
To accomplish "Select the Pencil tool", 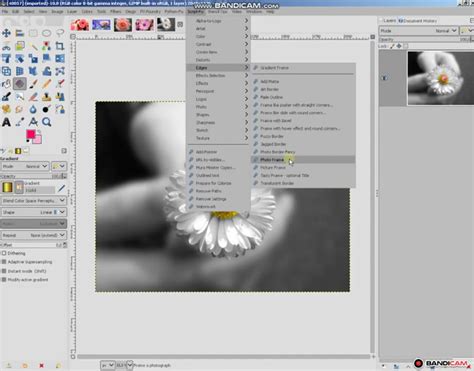I will pyautogui.click(x=46, y=84).
